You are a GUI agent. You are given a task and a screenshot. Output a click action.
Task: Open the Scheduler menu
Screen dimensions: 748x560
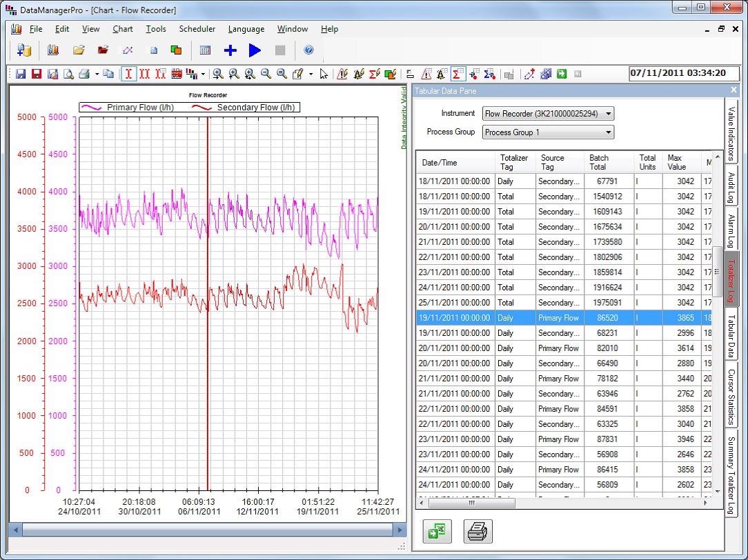point(197,29)
